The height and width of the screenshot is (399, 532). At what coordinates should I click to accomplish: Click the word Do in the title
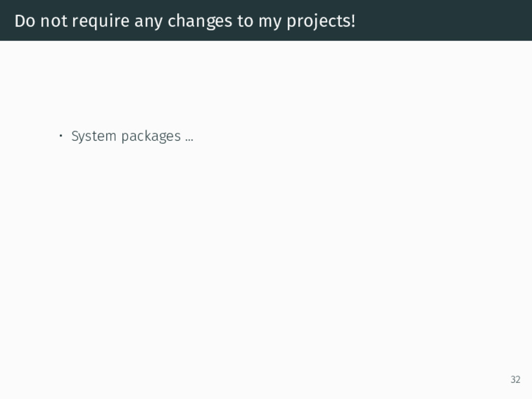[25, 21]
